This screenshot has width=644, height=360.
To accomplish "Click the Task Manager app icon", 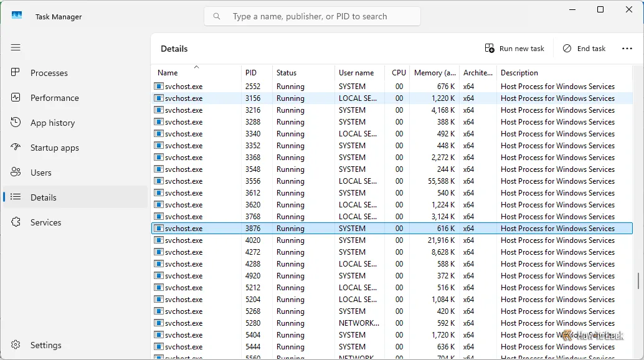I will [17, 16].
